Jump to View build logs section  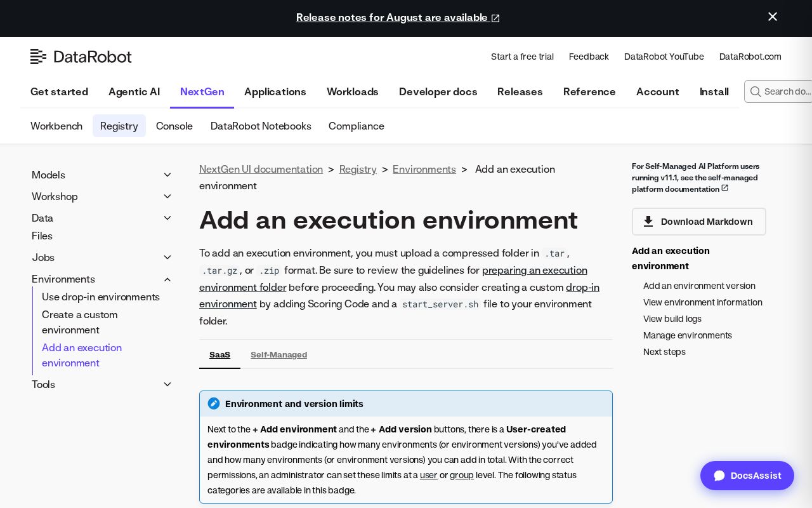672,319
